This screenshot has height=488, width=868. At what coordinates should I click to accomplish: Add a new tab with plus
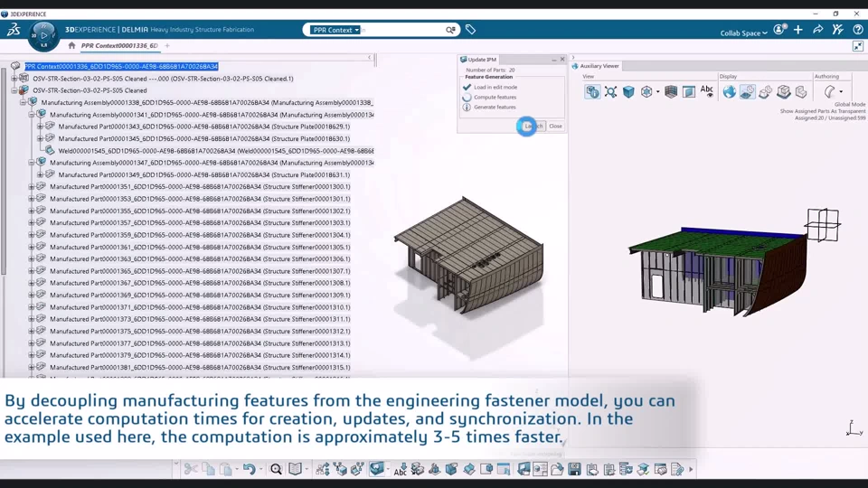click(167, 46)
